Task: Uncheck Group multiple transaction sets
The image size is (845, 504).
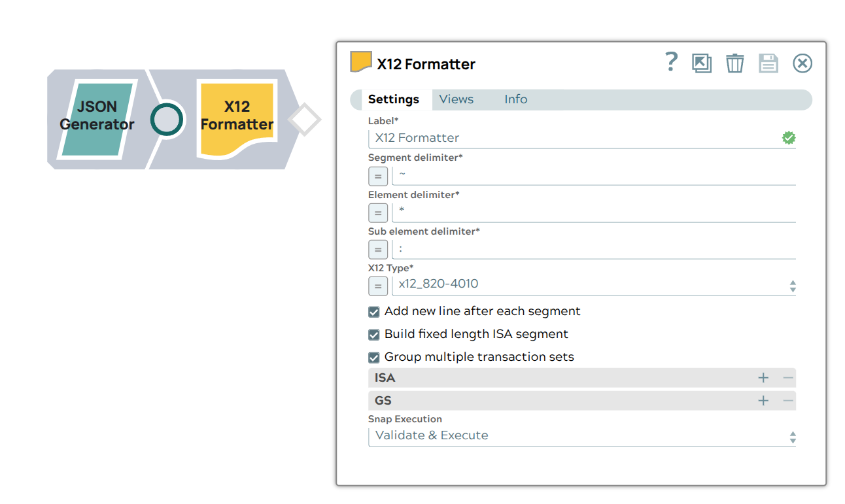Action: [374, 358]
